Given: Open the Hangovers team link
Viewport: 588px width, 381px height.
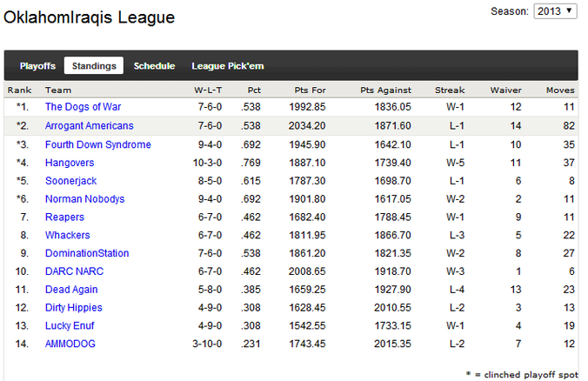Looking at the screenshot, I should tap(70, 163).
